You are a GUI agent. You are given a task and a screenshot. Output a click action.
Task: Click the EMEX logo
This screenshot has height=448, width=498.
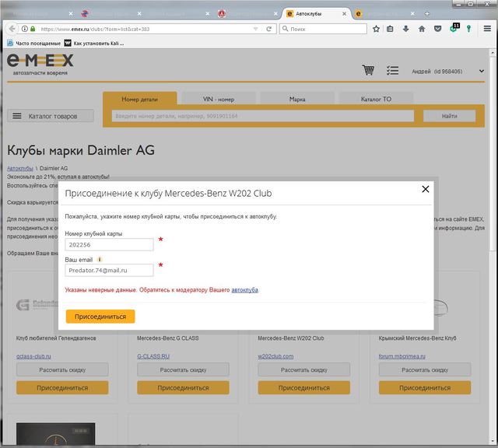coord(40,64)
